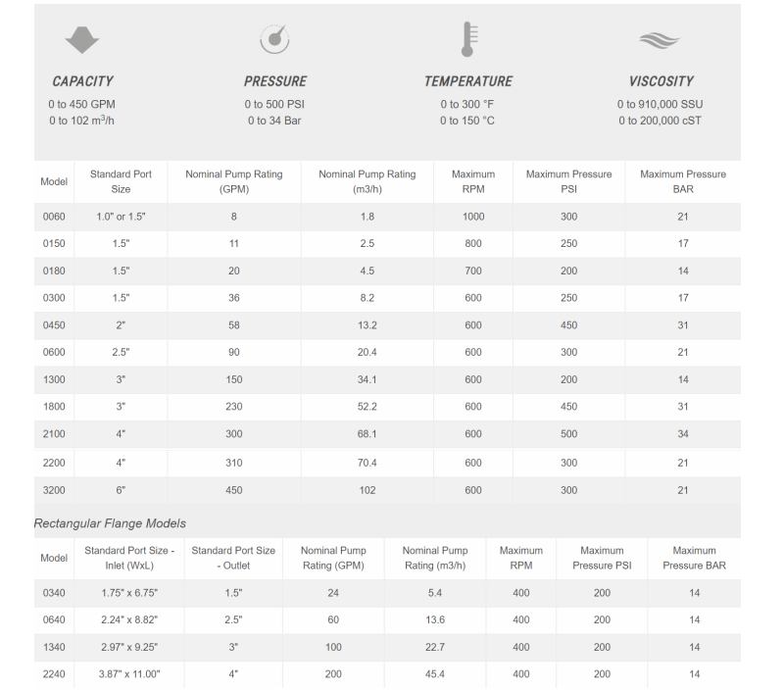This screenshot has height=691, width=784.
Task: Click the temperature thermometer icon
Action: 468,39
